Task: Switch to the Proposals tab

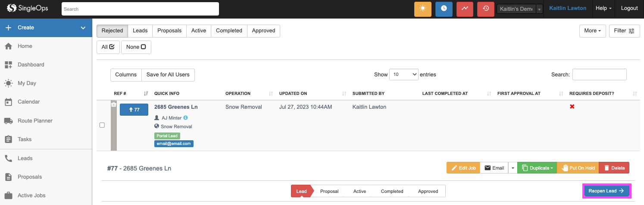Action: click(169, 31)
